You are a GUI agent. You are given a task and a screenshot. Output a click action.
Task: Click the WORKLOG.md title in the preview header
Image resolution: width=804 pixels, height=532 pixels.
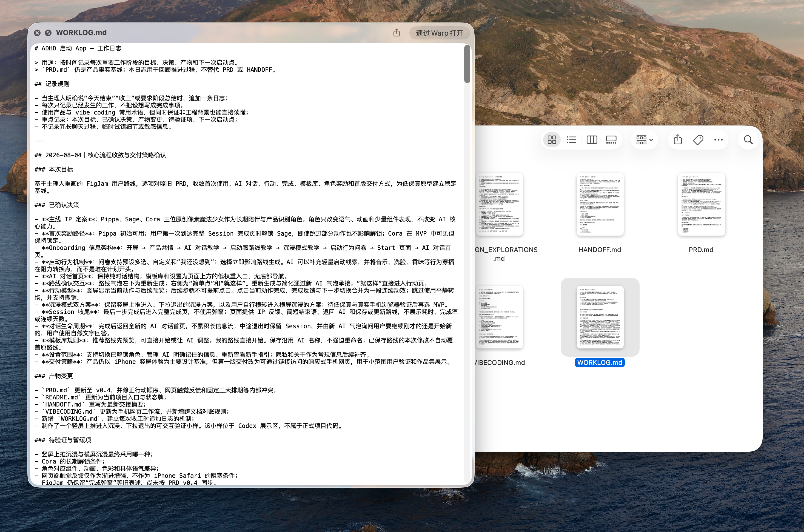click(x=81, y=33)
